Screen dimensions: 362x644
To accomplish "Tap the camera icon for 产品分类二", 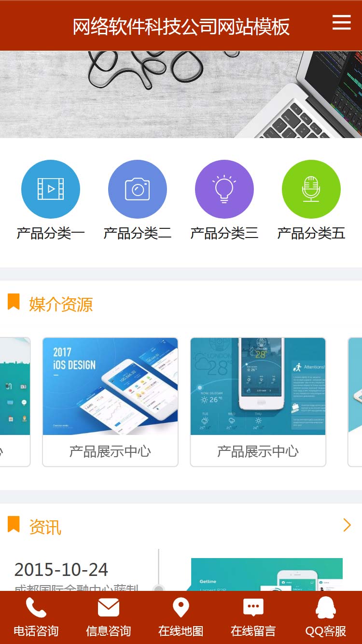I will 138,189.
